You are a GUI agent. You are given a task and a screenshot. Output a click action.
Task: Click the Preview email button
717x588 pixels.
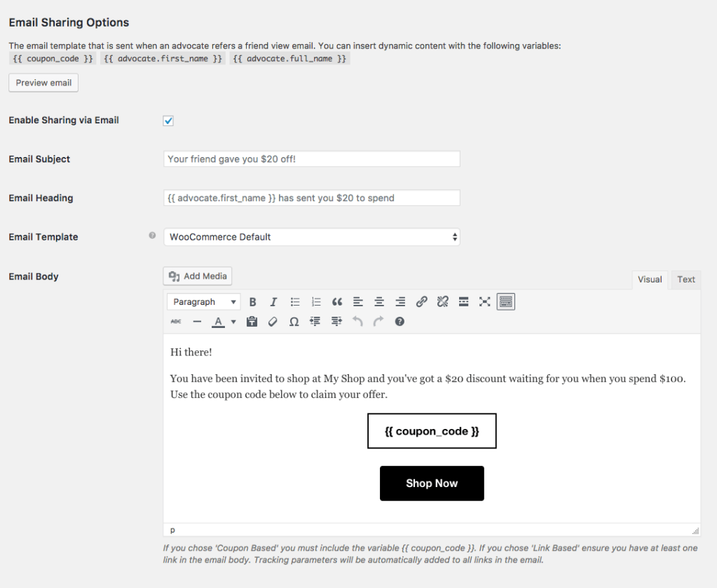43,83
